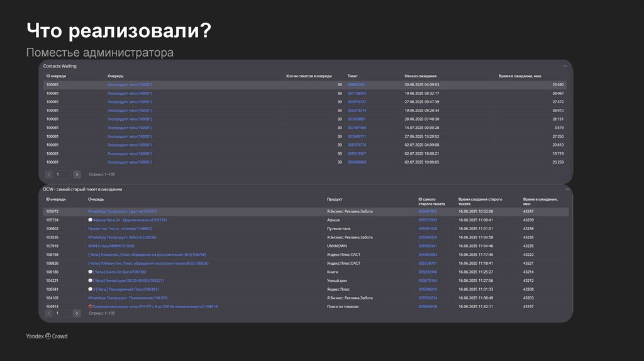Open oldest ticket 305092940
The image size is (644, 361).
428,272
